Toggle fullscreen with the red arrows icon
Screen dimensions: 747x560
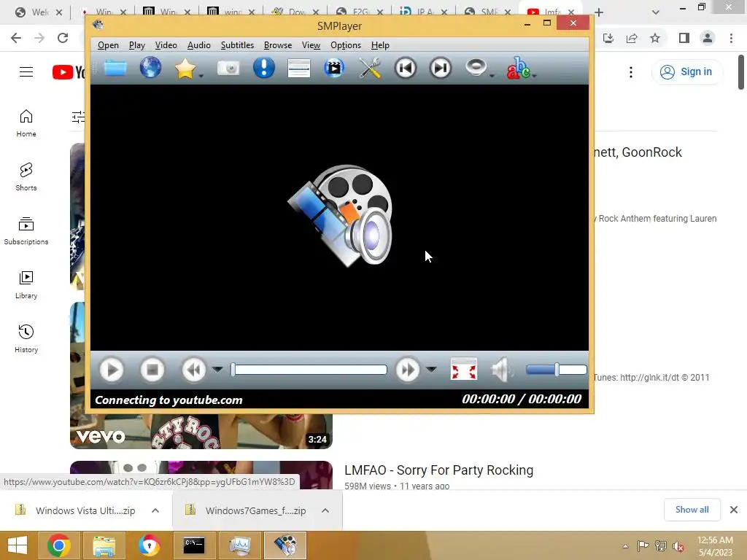coord(463,370)
